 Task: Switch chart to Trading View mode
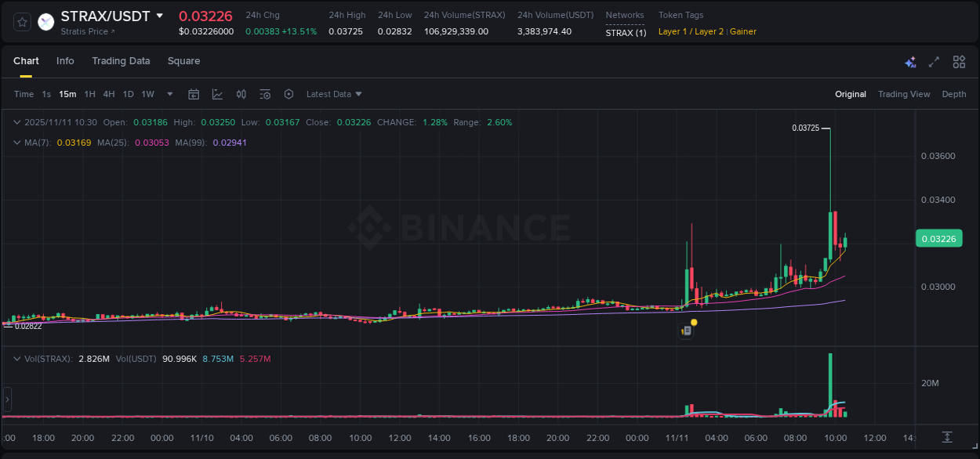[x=904, y=94]
